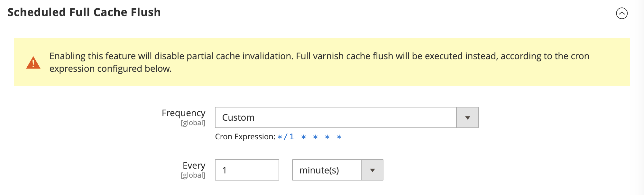
Task: Click the 'expression configured below.' warning line
Action: click(x=110, y=69)
